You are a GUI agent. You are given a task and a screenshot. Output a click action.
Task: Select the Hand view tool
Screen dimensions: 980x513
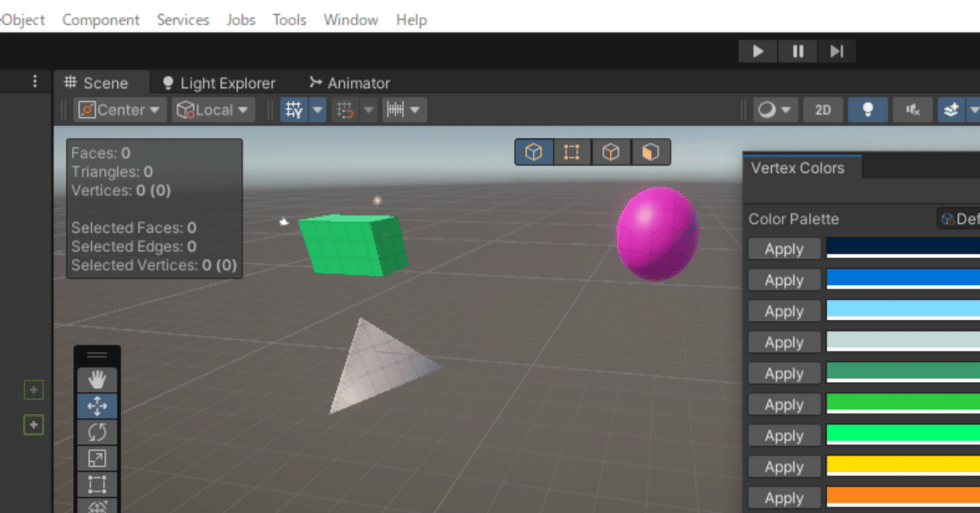96,379
